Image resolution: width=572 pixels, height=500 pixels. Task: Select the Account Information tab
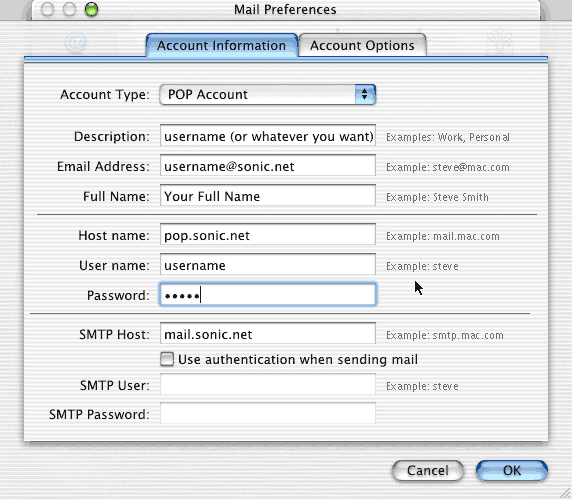click(x=222, y=45)
